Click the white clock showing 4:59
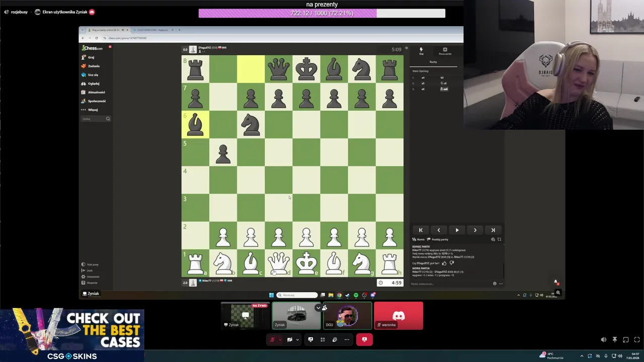The image size is (644, 362). 390,283
